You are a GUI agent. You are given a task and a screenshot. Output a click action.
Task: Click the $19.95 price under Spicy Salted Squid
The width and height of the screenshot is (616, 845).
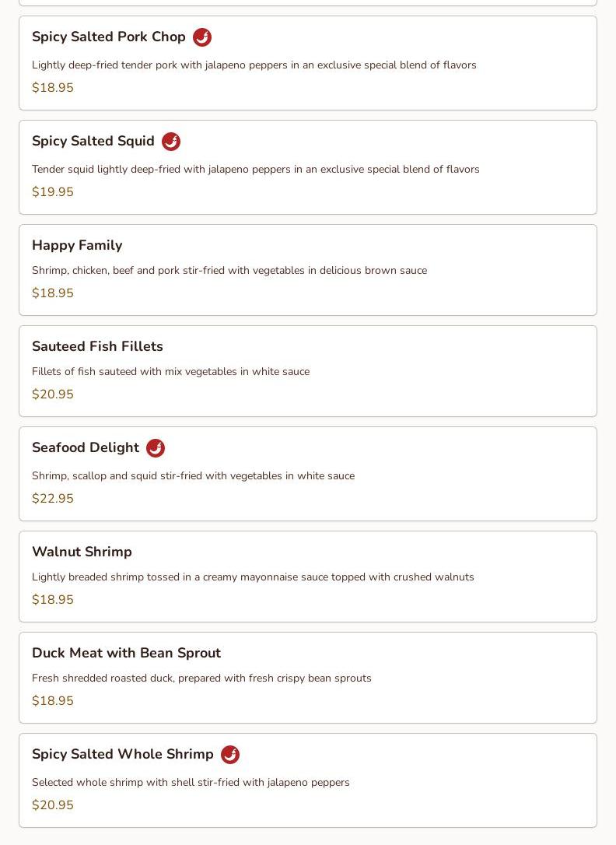(53, 192)
